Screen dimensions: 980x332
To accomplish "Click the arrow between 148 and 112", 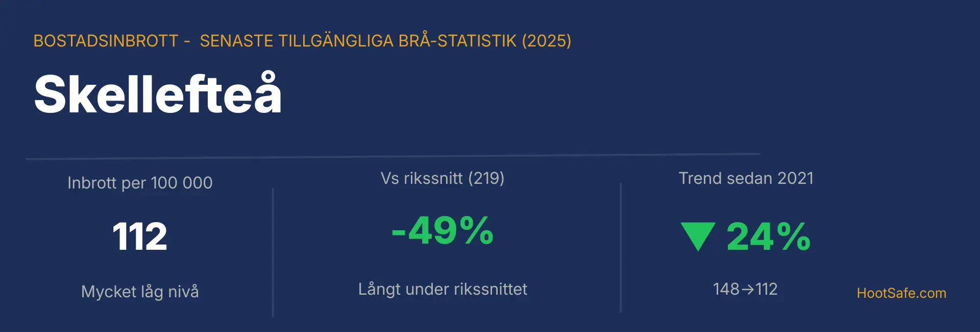I will 747,290.
